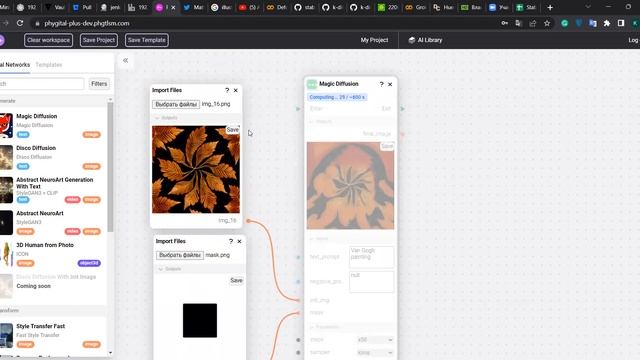Click the share page icon

533,23
